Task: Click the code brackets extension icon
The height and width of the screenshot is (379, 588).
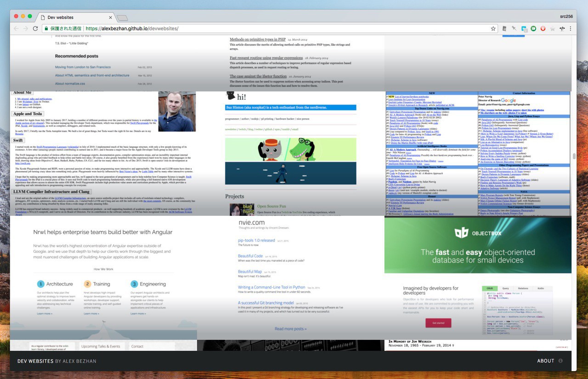Action: coord(562,29)
